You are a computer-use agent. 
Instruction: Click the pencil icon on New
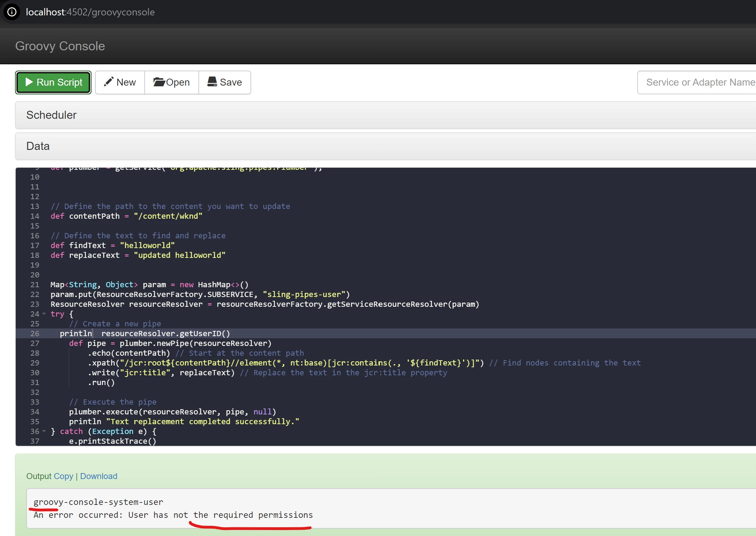point(109,82)
